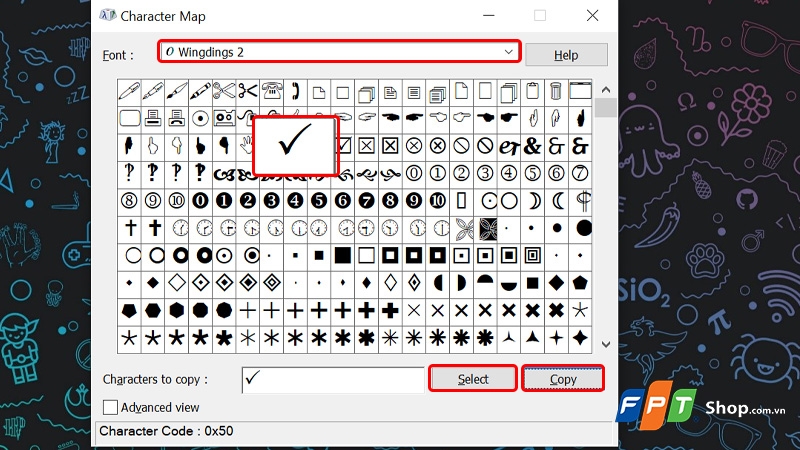This screenshot has width=800, height=450.
Task: Click the Select button
Action: (x=473, y=379)
